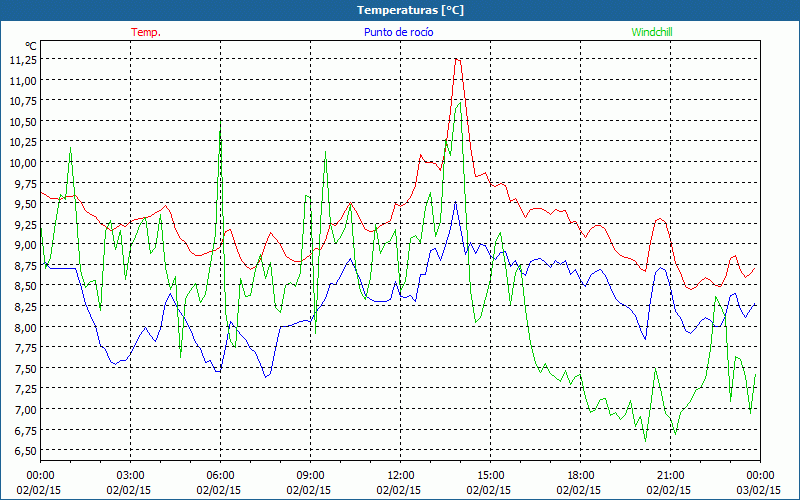Click the red Temp. legend label

pos(146,32)
